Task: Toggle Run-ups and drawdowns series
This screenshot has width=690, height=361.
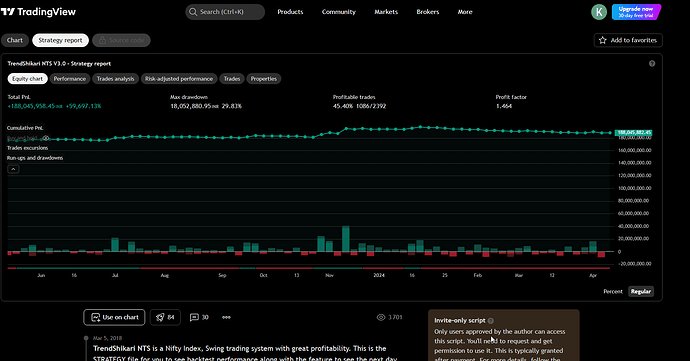Action: 35,158
